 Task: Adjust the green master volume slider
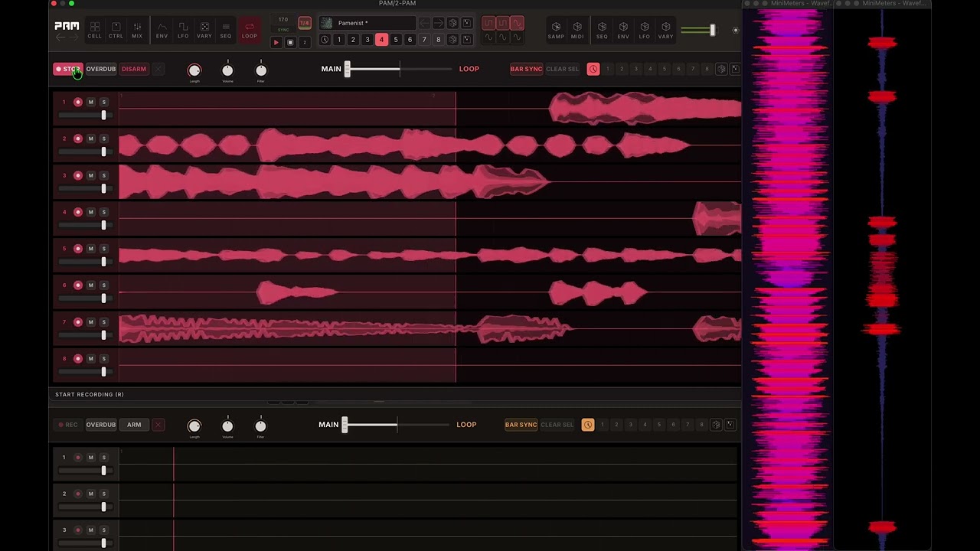(x=697, y=30)
